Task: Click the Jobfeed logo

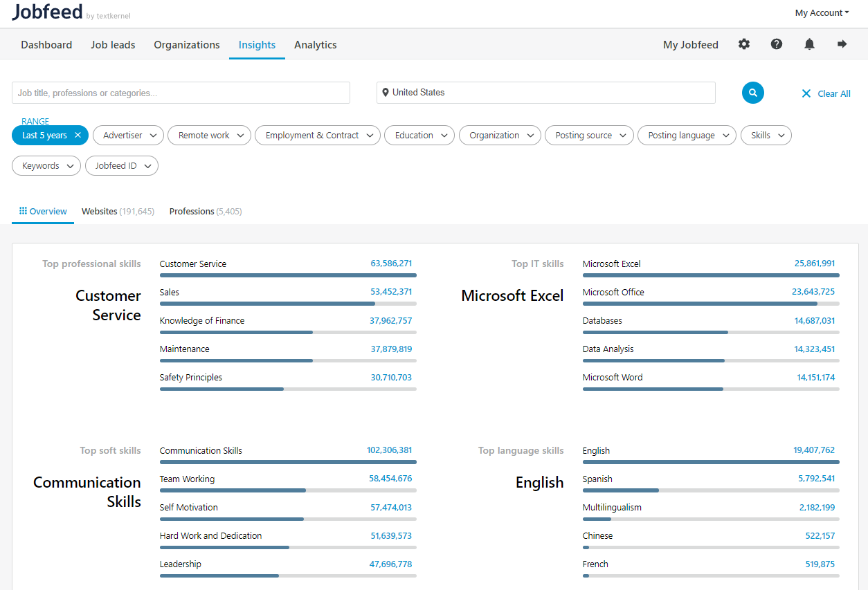Action: (x=46, y=12)
